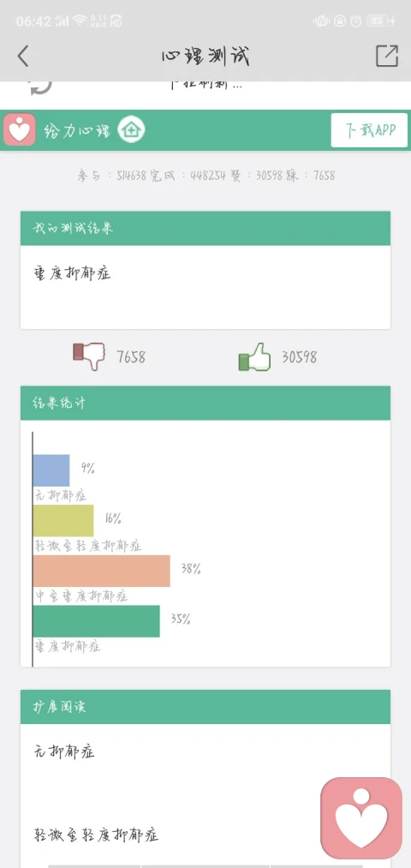Open the share icon at top right
Image resolution: width=411 pixels, height=868 pixels.
tap(387, 56)
